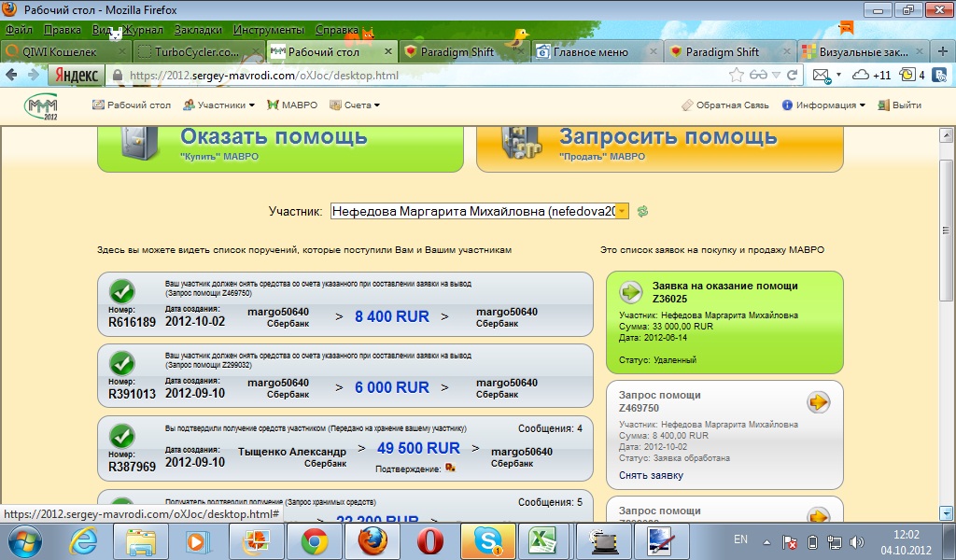
Task: Open the Журнал menu
Action: pyautogui.click(x=144, y=29)
